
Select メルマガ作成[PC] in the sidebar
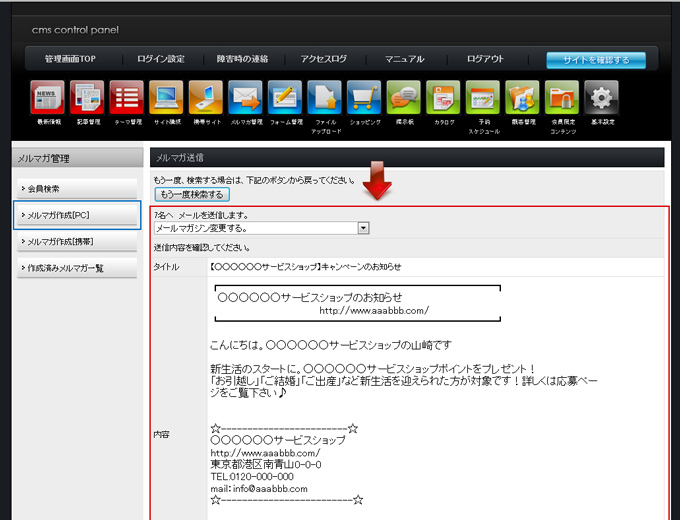(x=76, y=215)
